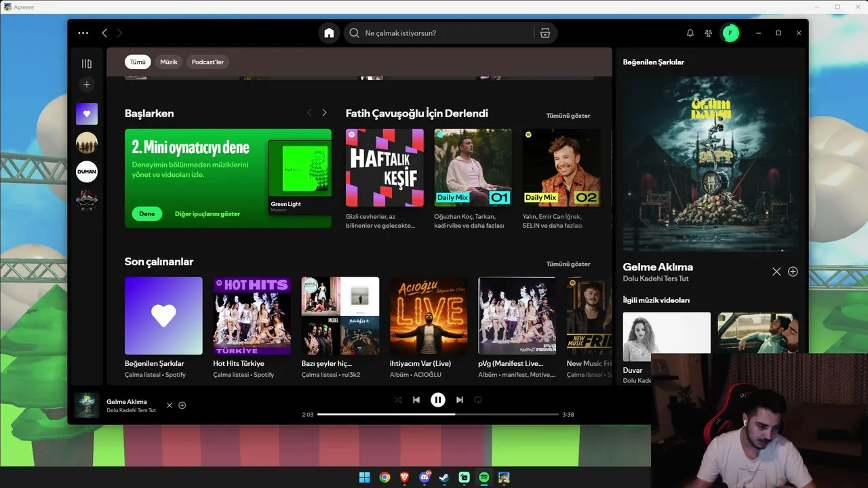868x488 pixels.
Task: Open notifications with the bell icon
Action: point(690,33)
